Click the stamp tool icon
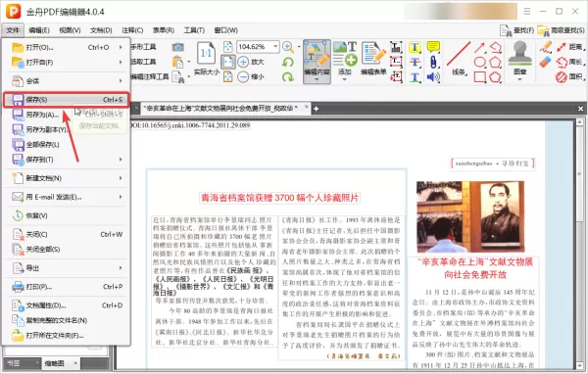 pos(519,53)
